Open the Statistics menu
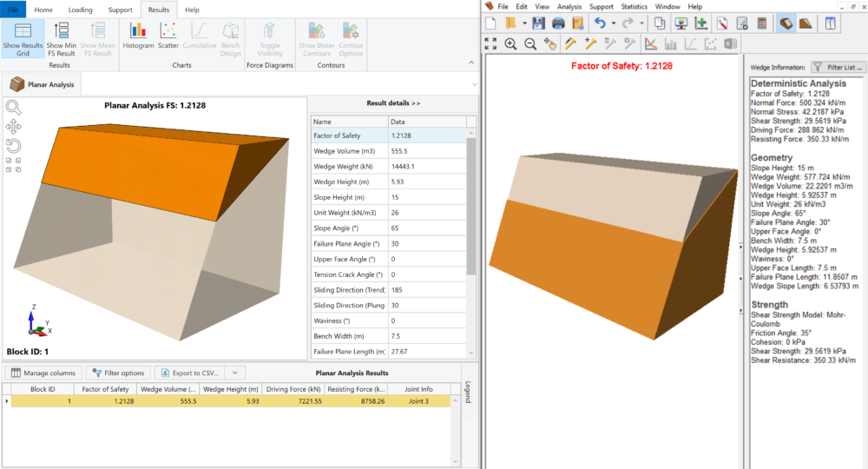The height and width of the screenshot is (469, 868). click(x=632, y=7)
